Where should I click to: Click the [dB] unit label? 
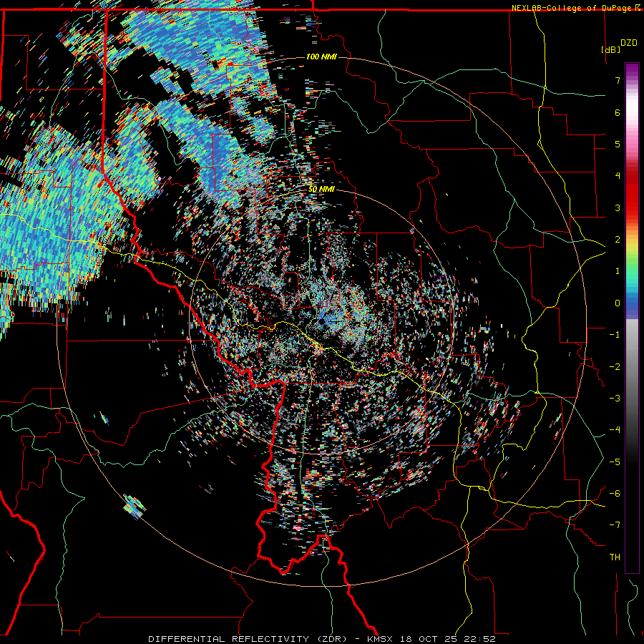click(x=610, y=49)
